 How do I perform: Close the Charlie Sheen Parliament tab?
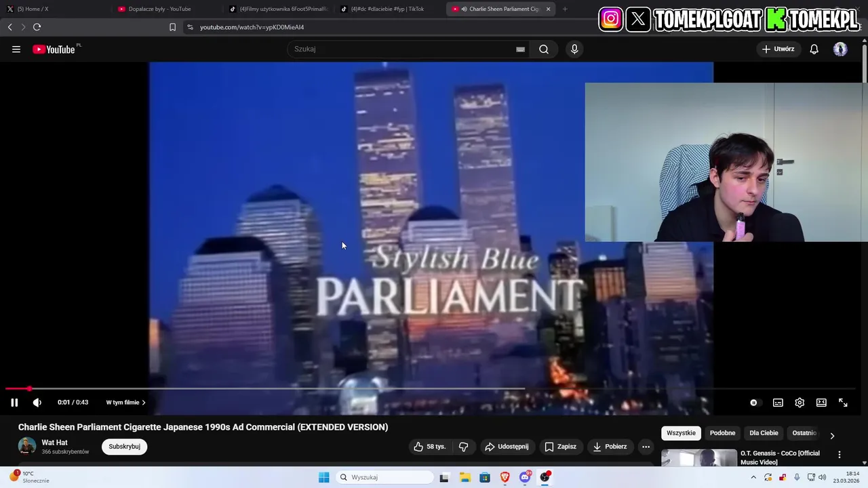pos(548,9)
